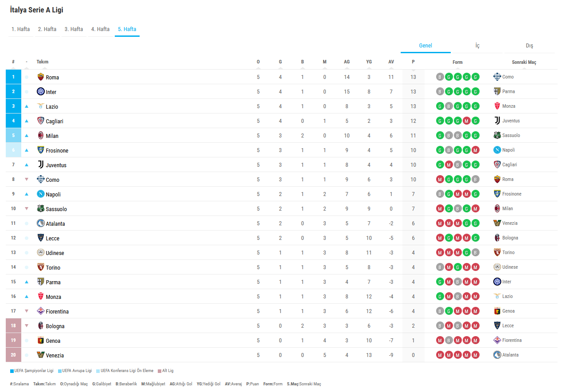Click the Frosinone crest in row six
Image resolution: width=562 pixels, height=392 pixels.
pos(41,150)
